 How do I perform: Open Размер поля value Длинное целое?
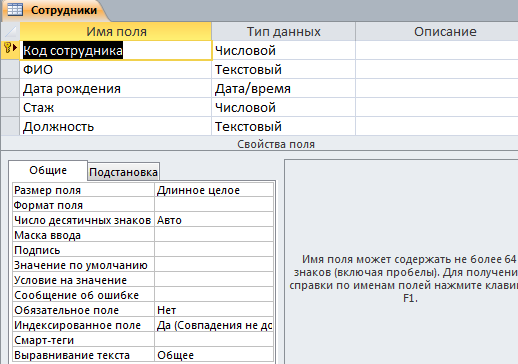(214, 190)
